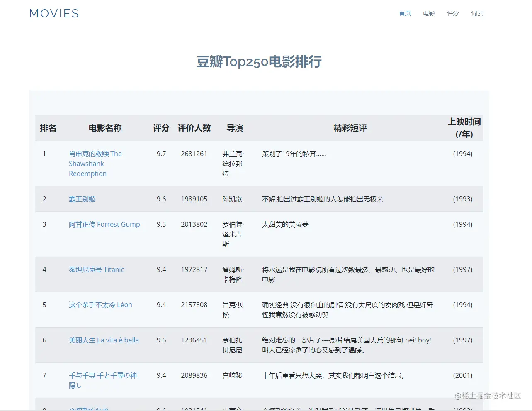Click the 评分 column header in table
The height and width of the screenshot is (411, 532).
pos(161,128)
